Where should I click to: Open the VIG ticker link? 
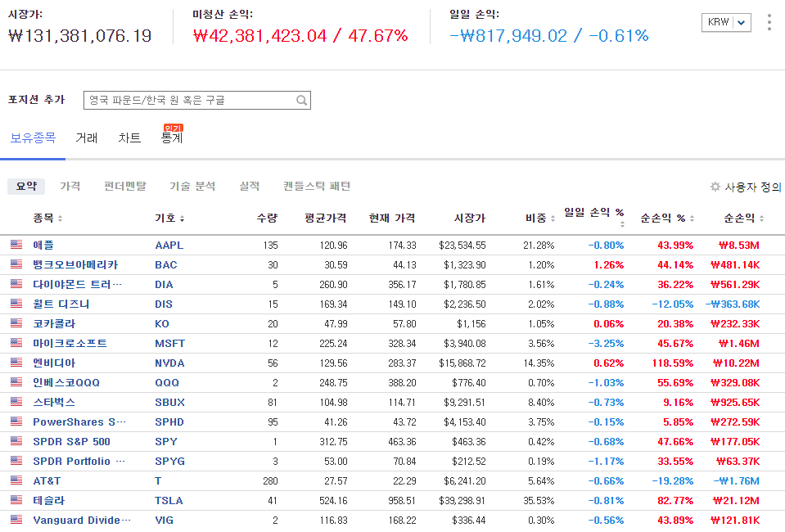[x=164, y=520]
